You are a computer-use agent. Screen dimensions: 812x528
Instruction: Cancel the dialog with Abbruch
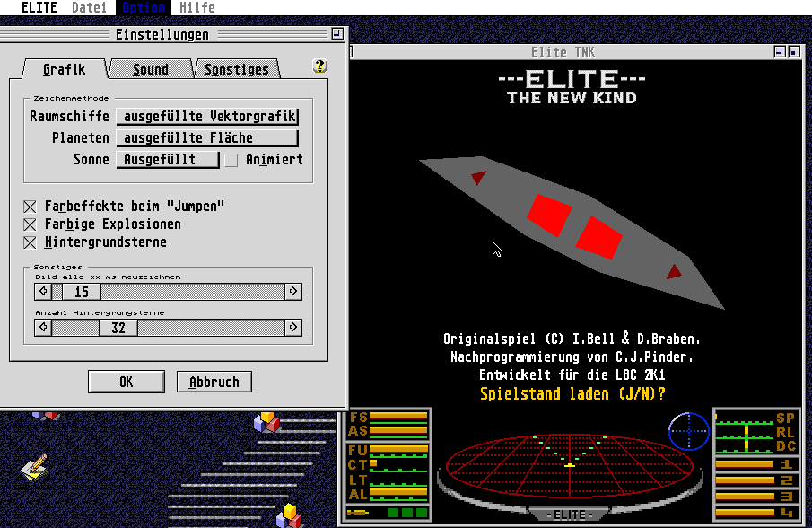[214, 382]
